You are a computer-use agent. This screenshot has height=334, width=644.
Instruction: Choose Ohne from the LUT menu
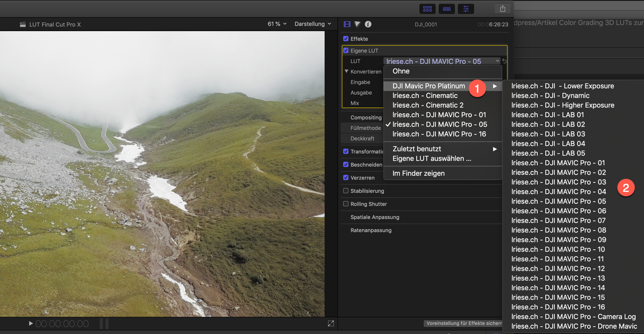443,71
